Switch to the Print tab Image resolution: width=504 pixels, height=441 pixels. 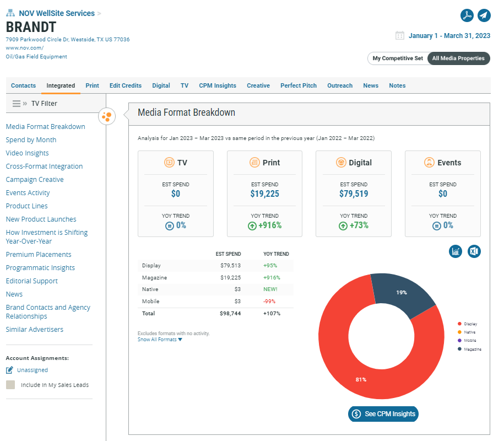click(x=92, y=85)
